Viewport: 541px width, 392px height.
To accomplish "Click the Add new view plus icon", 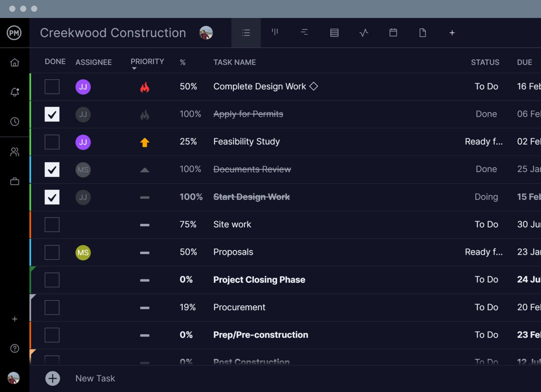I will point(452,32).
